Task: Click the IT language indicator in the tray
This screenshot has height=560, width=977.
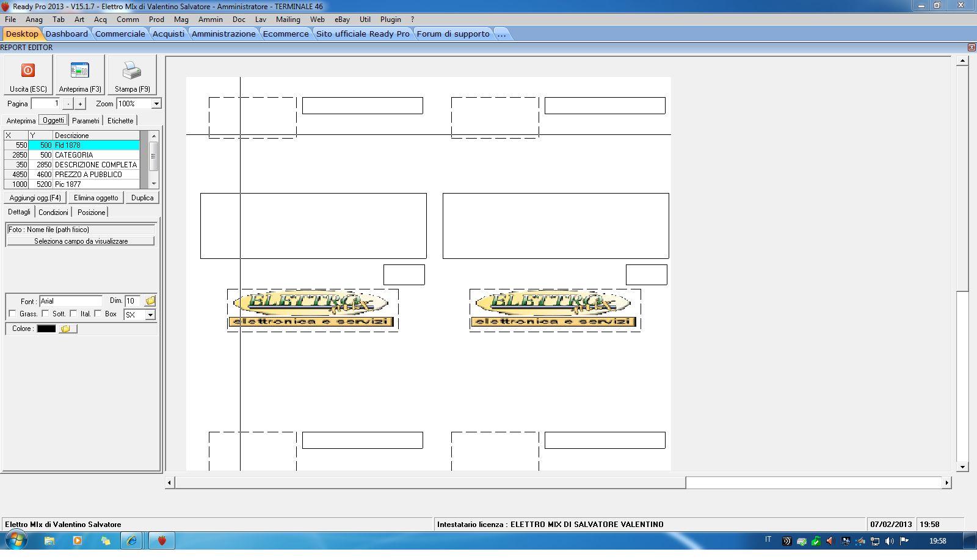Action: (x=768, y=540)
